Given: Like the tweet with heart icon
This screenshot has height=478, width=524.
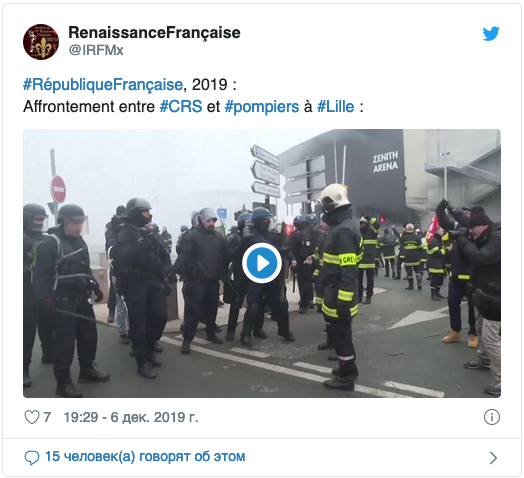Looking at the screenshot, I should (x=32, y=417).
